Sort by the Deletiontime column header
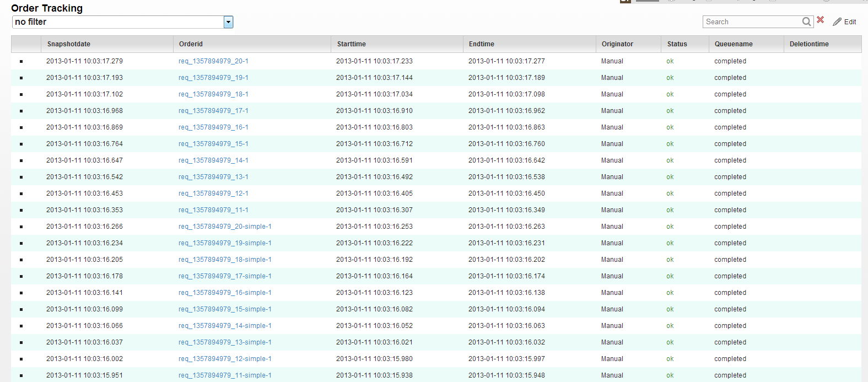 822,44
